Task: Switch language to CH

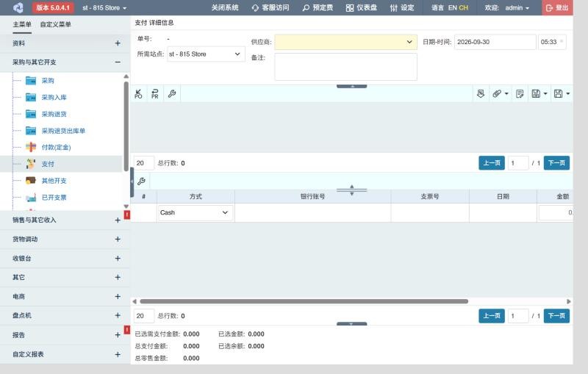Action: [464, 7]
